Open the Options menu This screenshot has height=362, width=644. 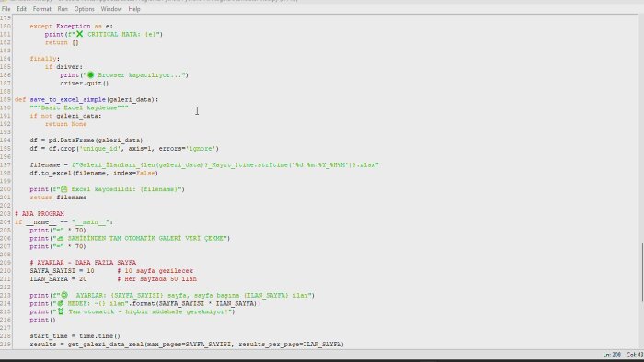point(85,9)
